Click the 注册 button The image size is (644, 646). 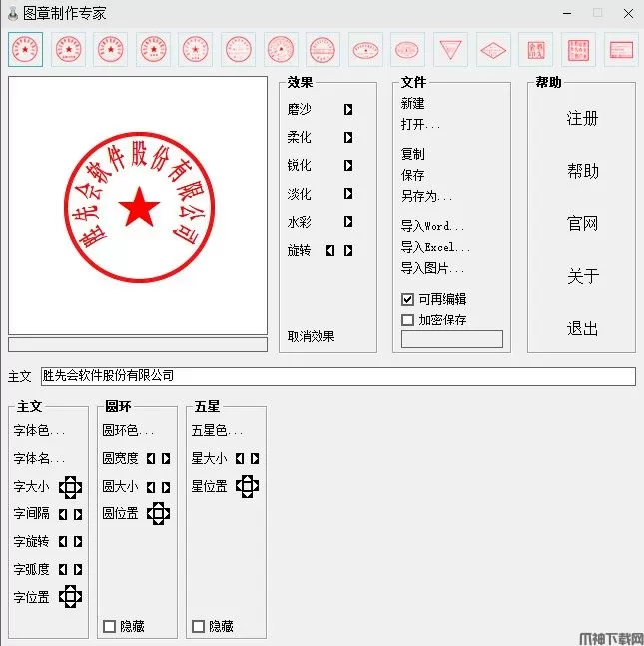(582, 118)
